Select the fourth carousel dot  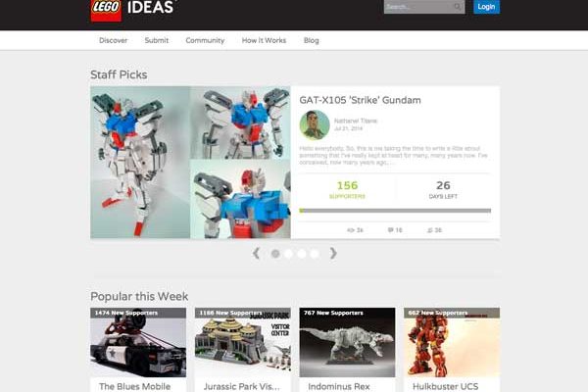coord(315,254)
